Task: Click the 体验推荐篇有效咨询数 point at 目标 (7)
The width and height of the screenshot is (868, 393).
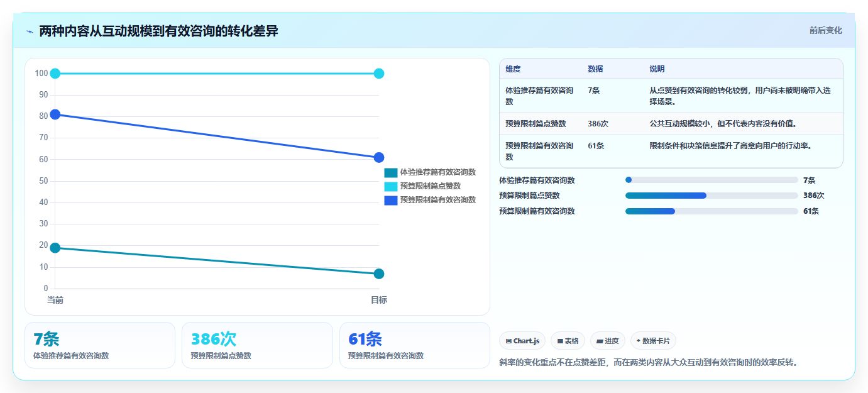Action: coord(379,274)
